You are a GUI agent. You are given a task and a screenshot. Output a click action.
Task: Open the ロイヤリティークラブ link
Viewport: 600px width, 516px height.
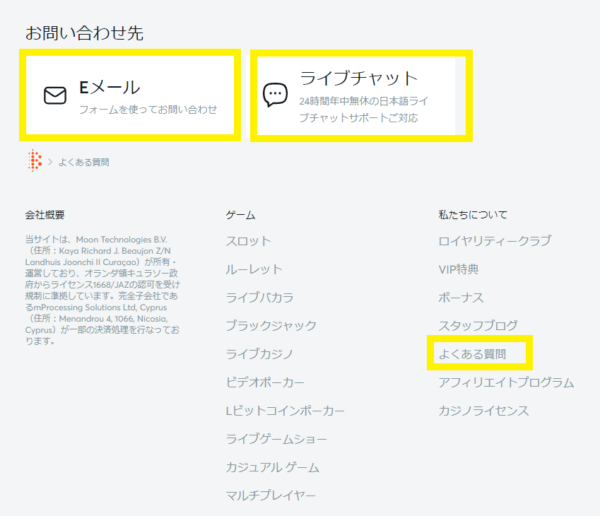[494, 241]
